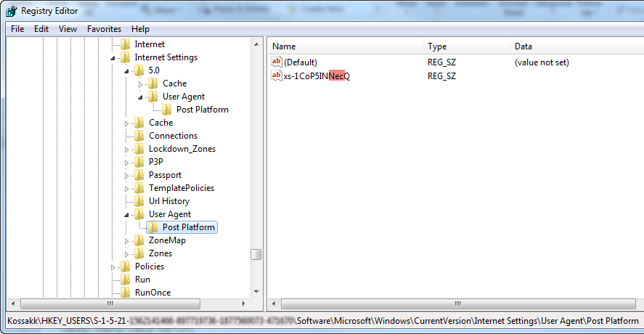Select the TemplatePolicies key

182,188
